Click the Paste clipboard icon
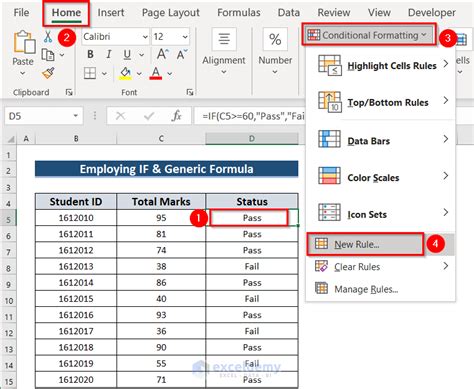This screenshot has height=389, width=474. click(24, 42)
